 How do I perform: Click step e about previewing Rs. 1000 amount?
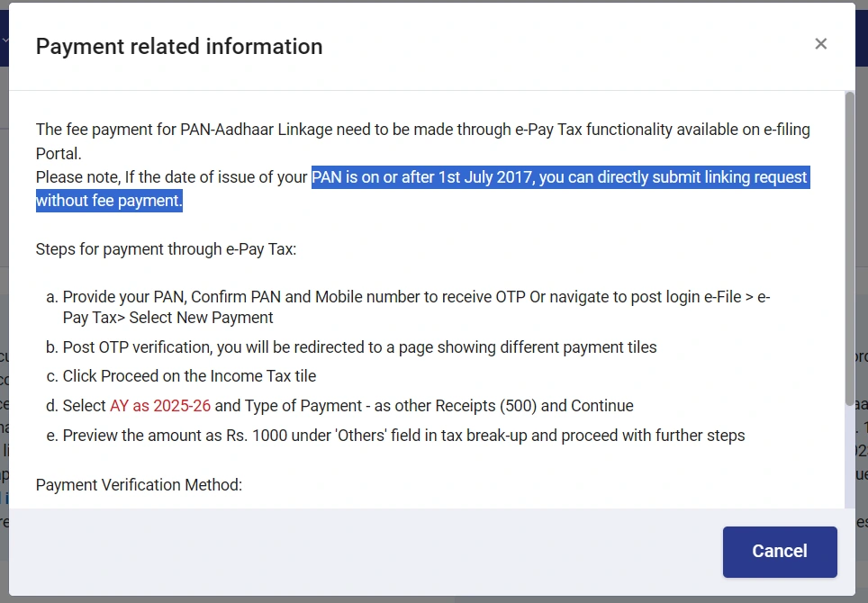pos(403,436)
